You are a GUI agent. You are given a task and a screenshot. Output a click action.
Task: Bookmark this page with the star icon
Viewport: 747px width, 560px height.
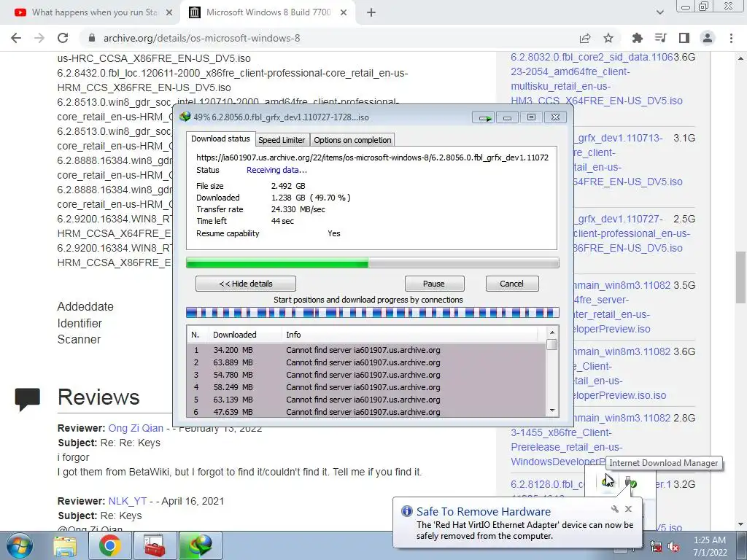pos(608,38)
